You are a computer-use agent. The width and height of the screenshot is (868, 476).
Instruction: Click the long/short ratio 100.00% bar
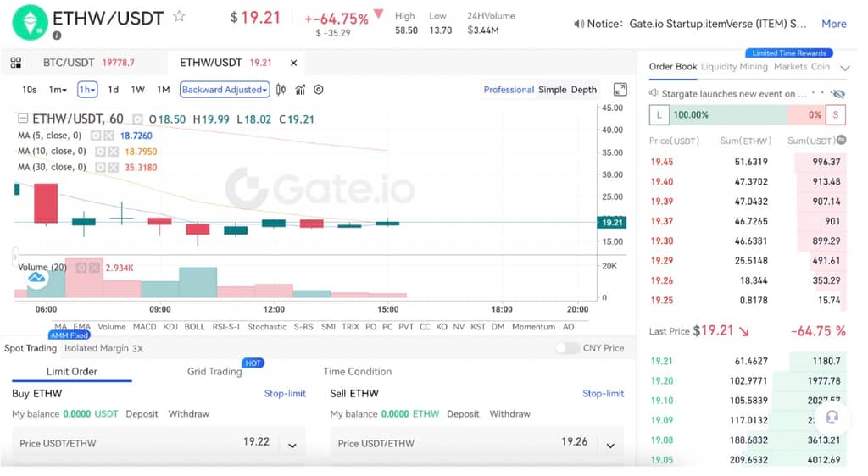pyautogui.click(x=748, y=115)
